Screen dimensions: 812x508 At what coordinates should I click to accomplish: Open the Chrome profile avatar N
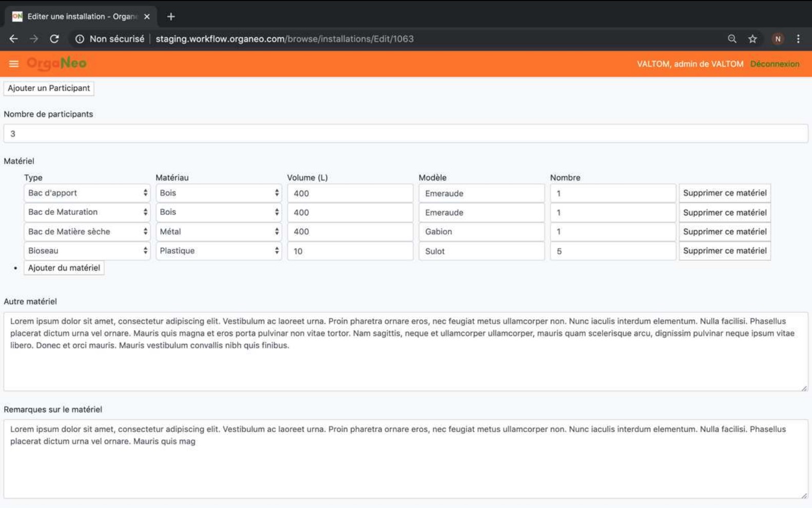[x=778, y=39]
